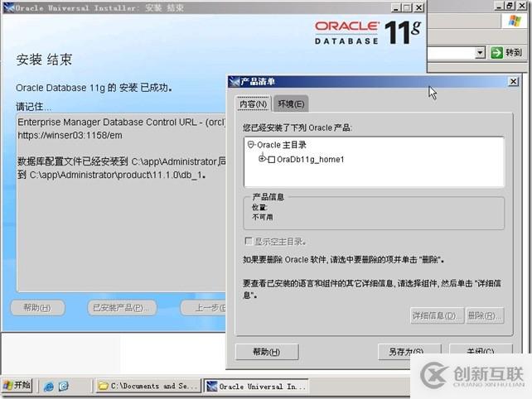Close the Oracle Universal Installer window
The height and width of the screenshot is (399, 532).
click(x=419, y=7)
